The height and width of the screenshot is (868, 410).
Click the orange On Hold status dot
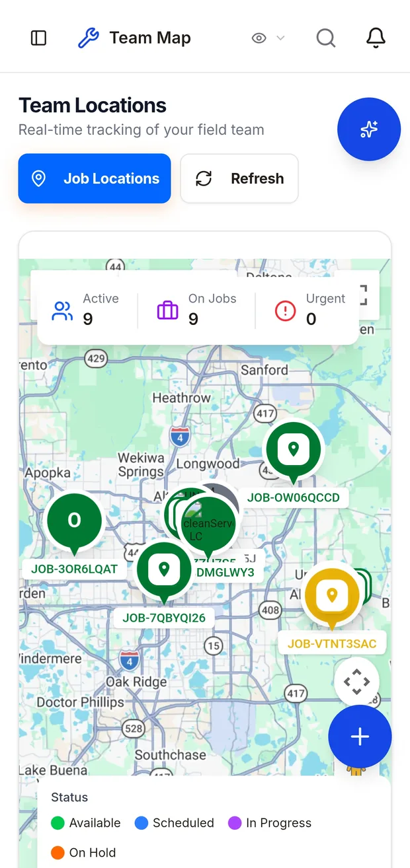58,853
